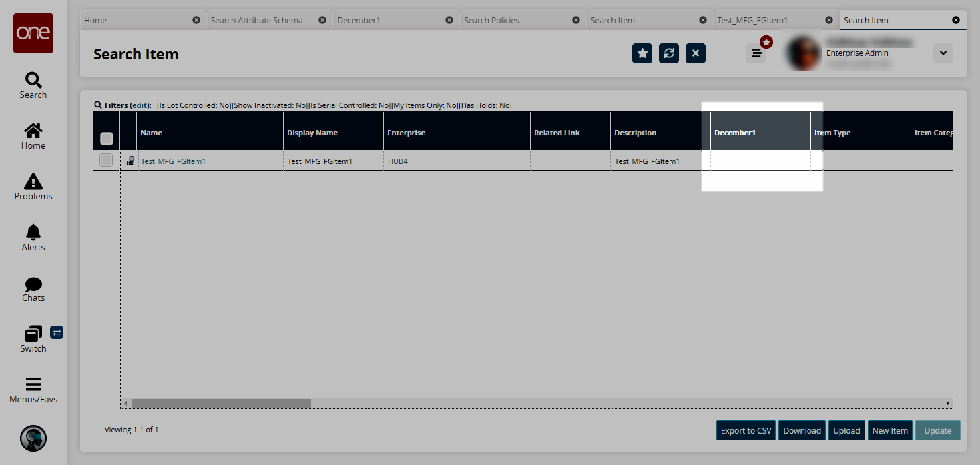Click the Description column header
Screen dimensions: 980x465
pos(661,133)
